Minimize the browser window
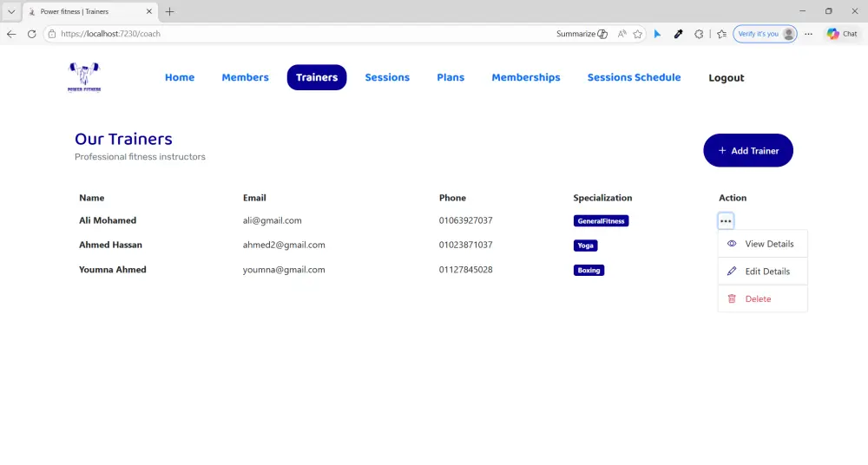868x465 pixels. coord(802,11)
